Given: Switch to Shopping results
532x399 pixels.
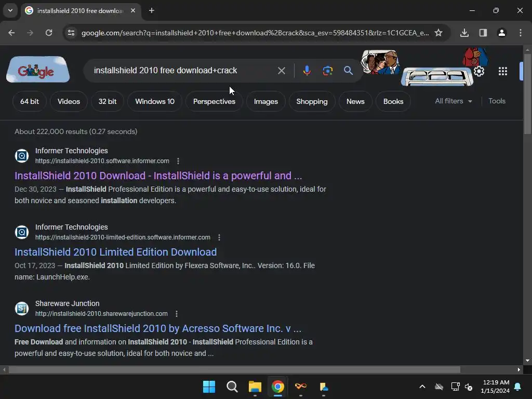Looking at the screenshot, I should [x=312, y=101].
